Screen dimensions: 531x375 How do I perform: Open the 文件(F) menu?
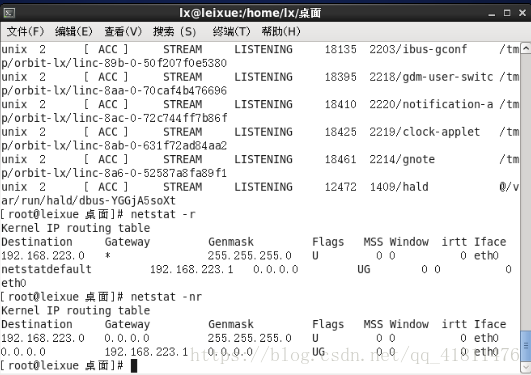point(25,32)
